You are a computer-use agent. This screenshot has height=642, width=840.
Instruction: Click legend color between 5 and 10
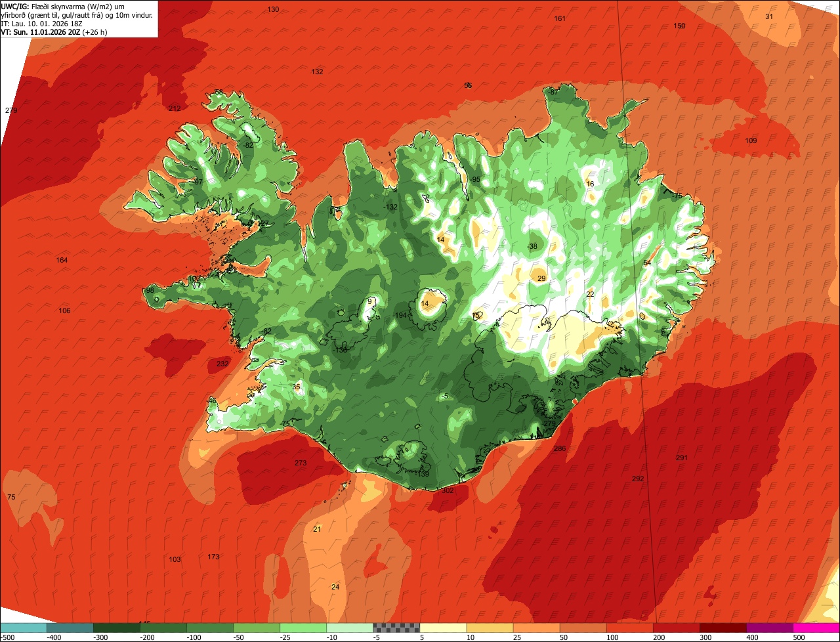443,628
